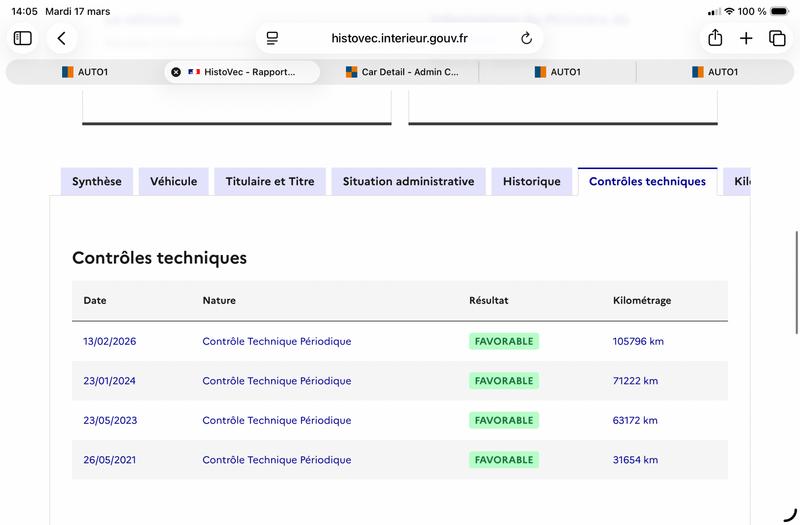Switch to the first AUTO1 browser tab
The image size is (800, 525).
coord(85,72)
